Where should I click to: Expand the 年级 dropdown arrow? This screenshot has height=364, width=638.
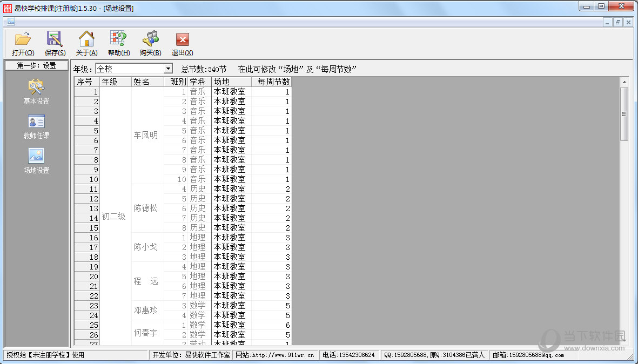(x=168, y=69)
